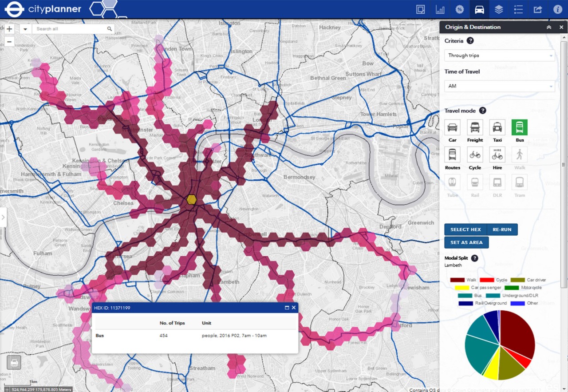The height and width of the screenshot is (392, 568).
Task: Click the red Cycle legend swatch
Action: [x=487, y=280]
